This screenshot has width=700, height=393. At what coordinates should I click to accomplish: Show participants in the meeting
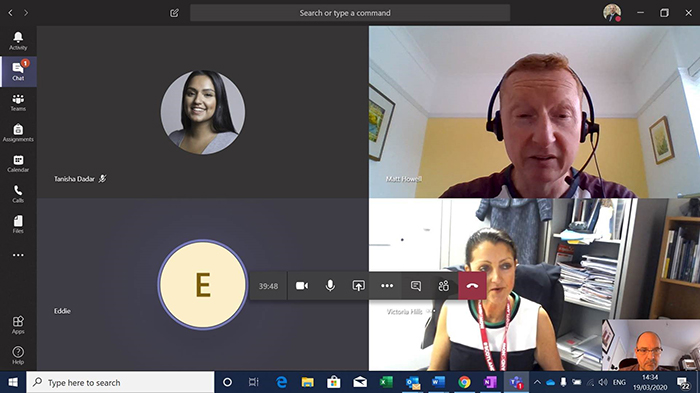point(443,286)
